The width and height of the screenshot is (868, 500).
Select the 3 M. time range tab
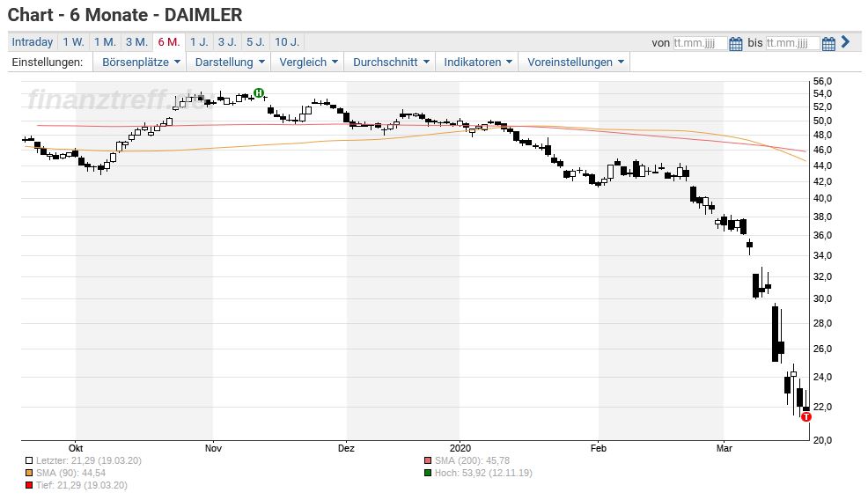point(136,42)
